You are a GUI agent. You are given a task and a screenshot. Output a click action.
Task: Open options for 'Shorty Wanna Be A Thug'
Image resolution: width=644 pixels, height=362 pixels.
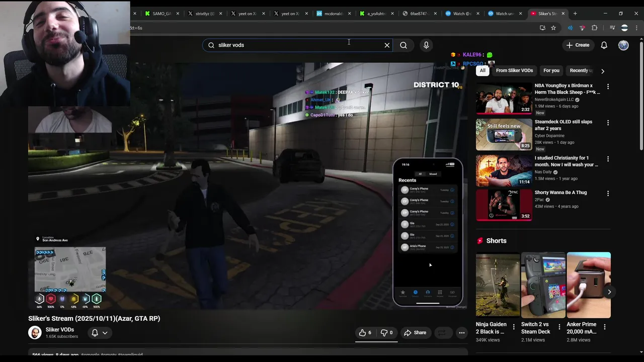point(608,193)
